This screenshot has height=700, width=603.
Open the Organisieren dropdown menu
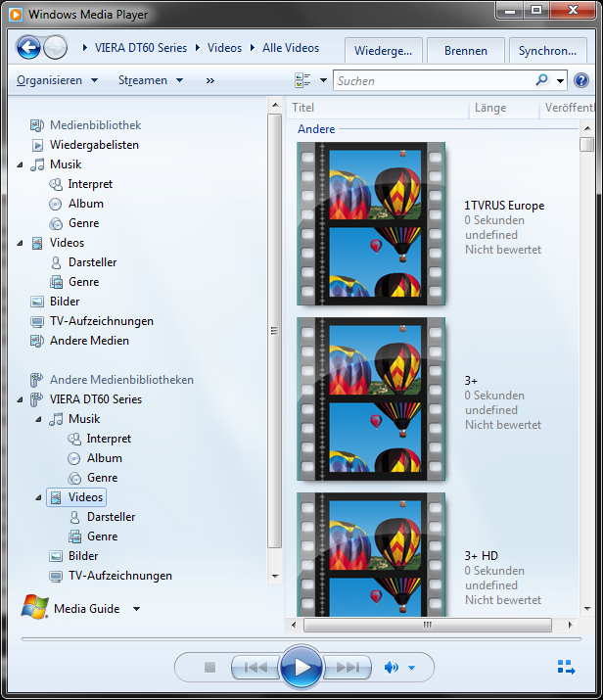(x=57, y=80)
